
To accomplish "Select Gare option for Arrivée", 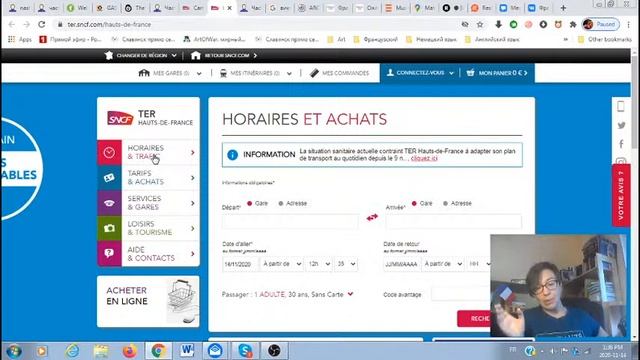I will pyautogui.click(x=414, y=203).
